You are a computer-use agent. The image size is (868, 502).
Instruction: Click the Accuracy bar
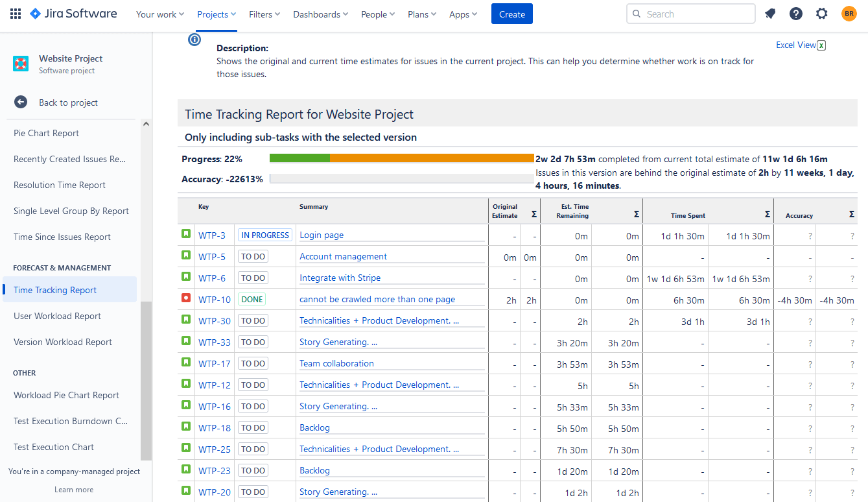point(402,178)
